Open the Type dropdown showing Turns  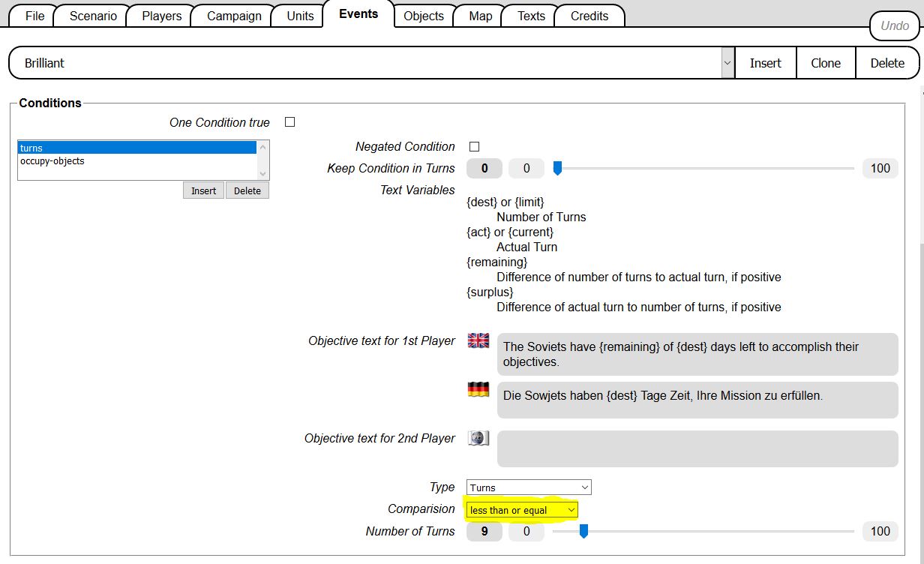(529, 487)
